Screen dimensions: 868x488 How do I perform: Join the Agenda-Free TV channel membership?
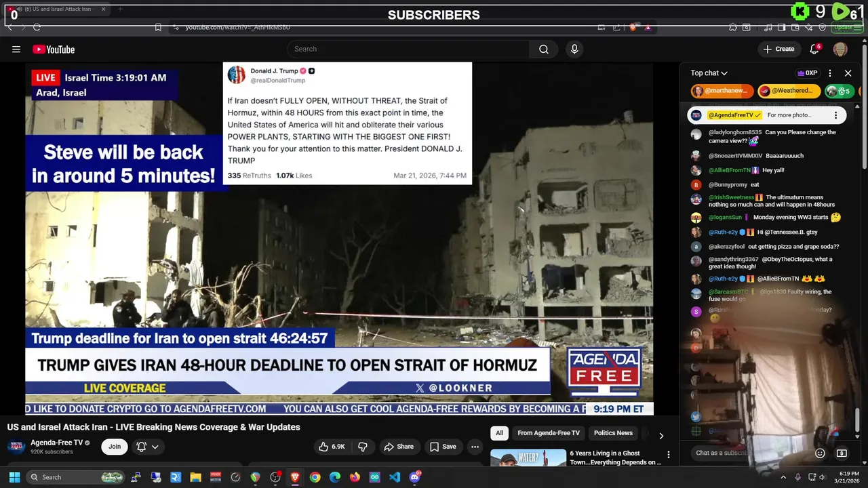tap(115, 447)
